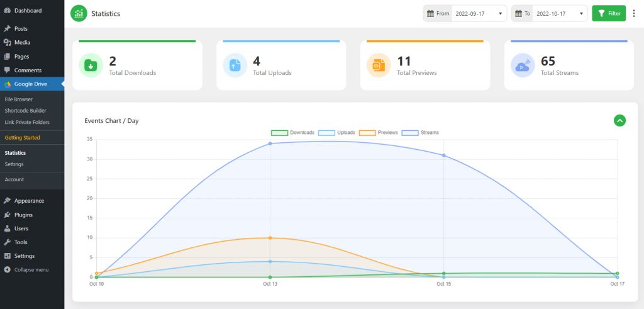This screenshot has height=309, width=644.
Task: Toggle Streams series in chart legend
Action: tap(421, 133)
